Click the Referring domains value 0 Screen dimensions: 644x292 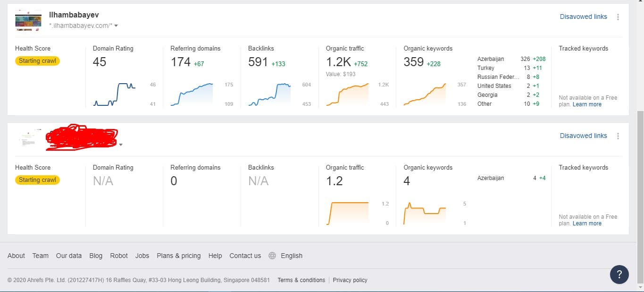(174, 181)
